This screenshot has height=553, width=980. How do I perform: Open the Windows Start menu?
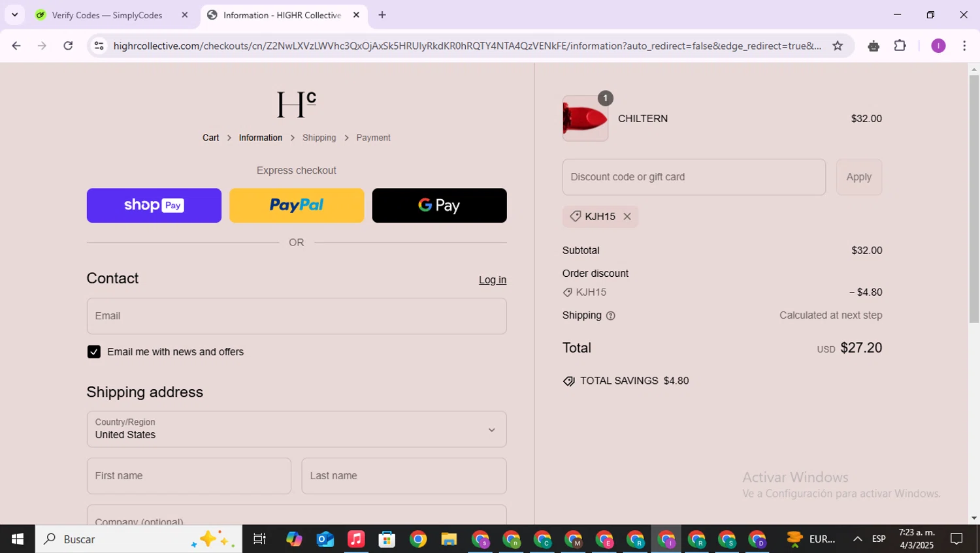[18, 539]
